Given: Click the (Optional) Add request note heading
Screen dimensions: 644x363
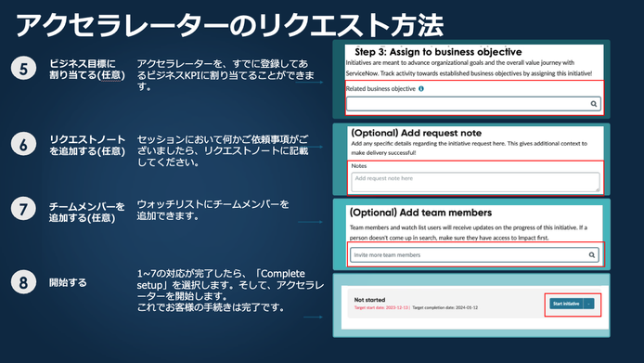Looking at the screenshot, I should pos(416,133).
